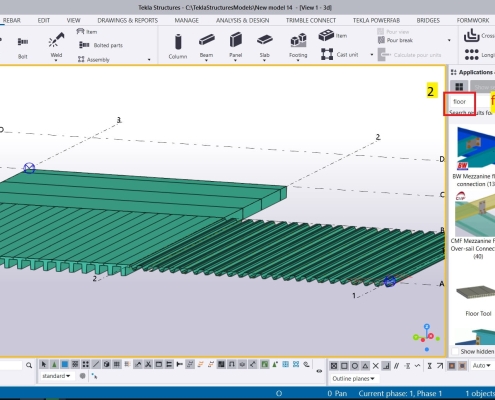Expand the Beam dropdown arrow
Screen dimensions: 495x400
pyautogui.click(x=206, y=61)
